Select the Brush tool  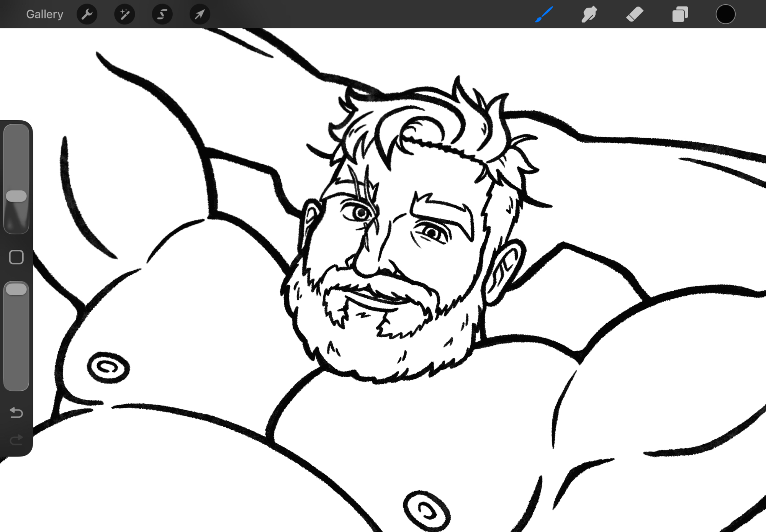point(544,15)
